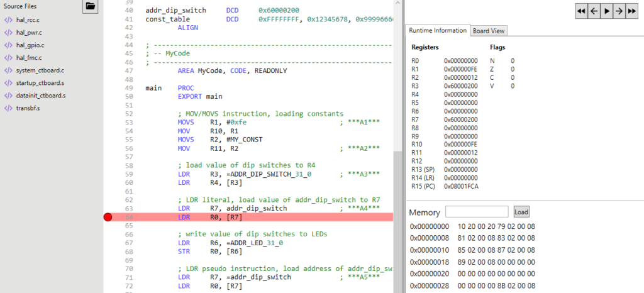Open hal_pwr.c in the file list
Screen dimensions: 644x293
(x=29, y=33)
